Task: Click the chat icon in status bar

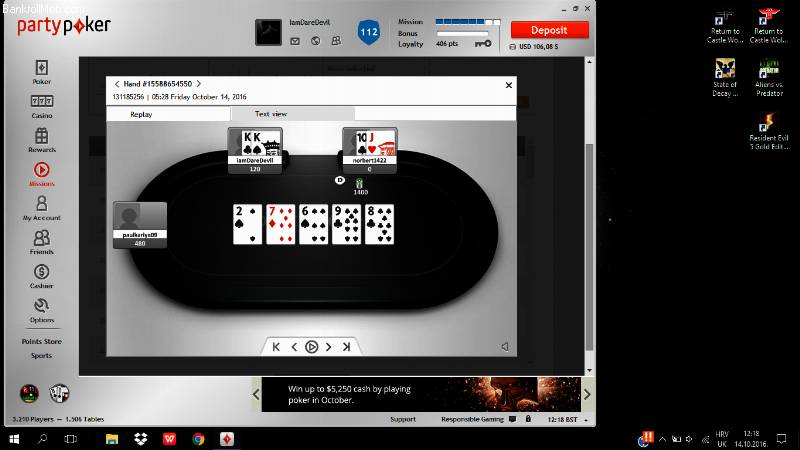Action: 512,419
